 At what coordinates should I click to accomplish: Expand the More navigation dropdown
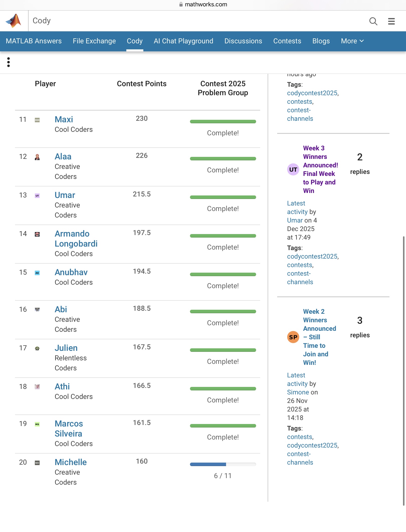click(352, 41)
